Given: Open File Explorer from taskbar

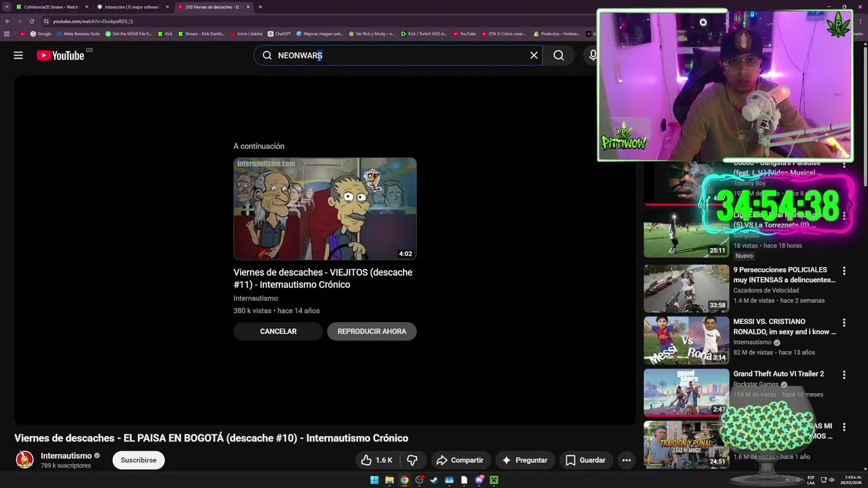Looking at the screenshot, I should pyautogui.click(x=389, y=480).
